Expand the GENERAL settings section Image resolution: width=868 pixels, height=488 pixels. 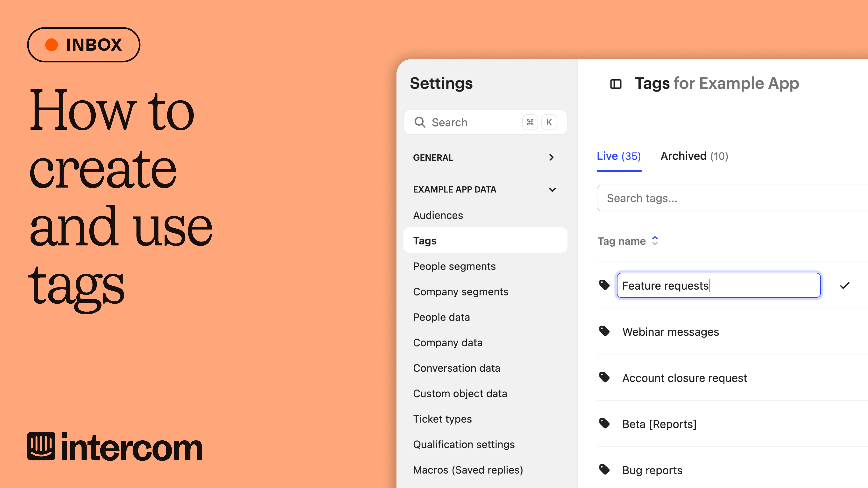[x=551, y=157]
